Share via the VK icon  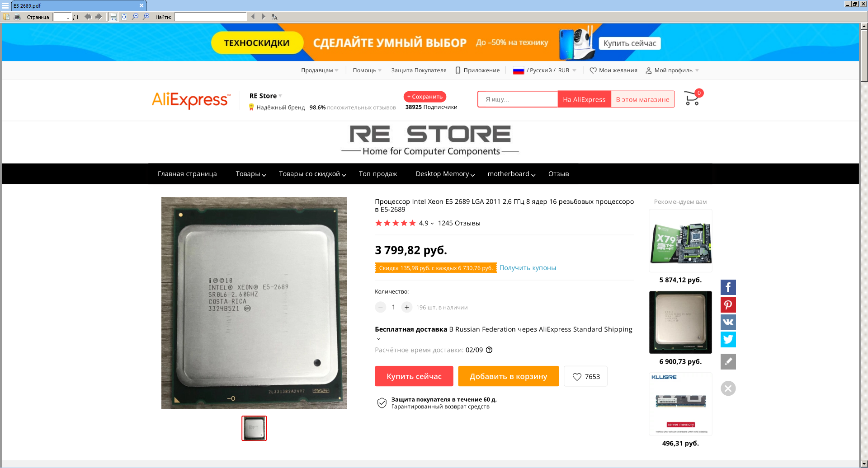click(x=728, y=322)
